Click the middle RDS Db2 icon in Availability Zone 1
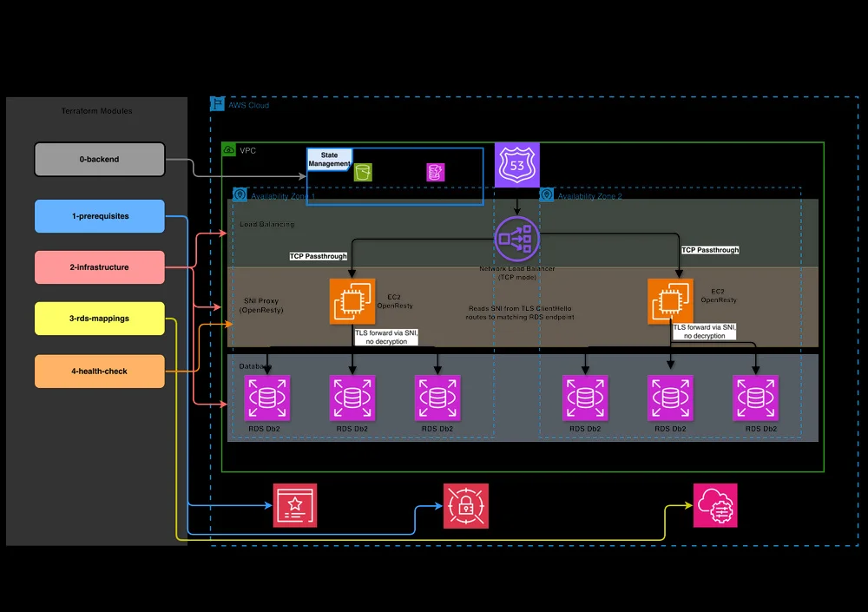Image resolution: width=868 pixels, height=612 pixels. click(x=352, y=398)
